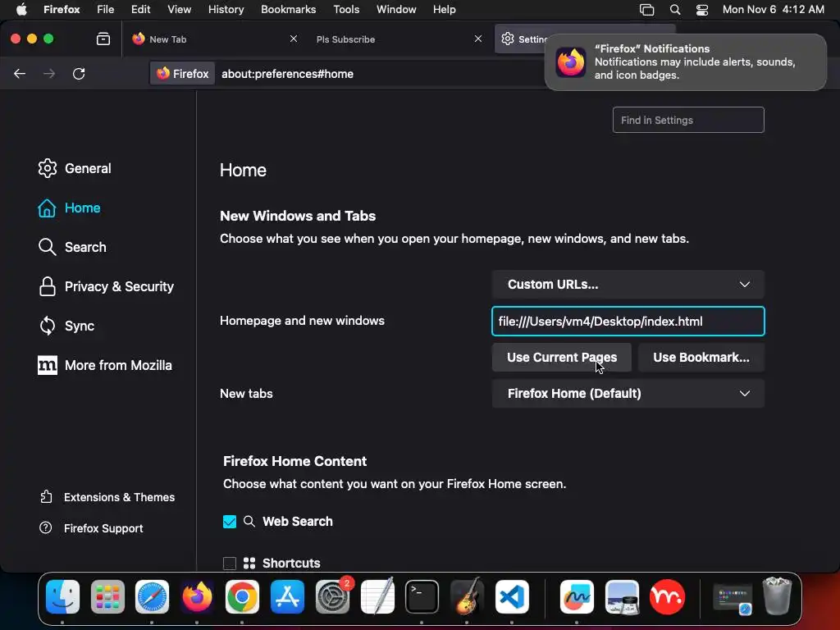Open TextEdit from the Dock
Screen dimensions: 840x630
click(x=377, y=596)
